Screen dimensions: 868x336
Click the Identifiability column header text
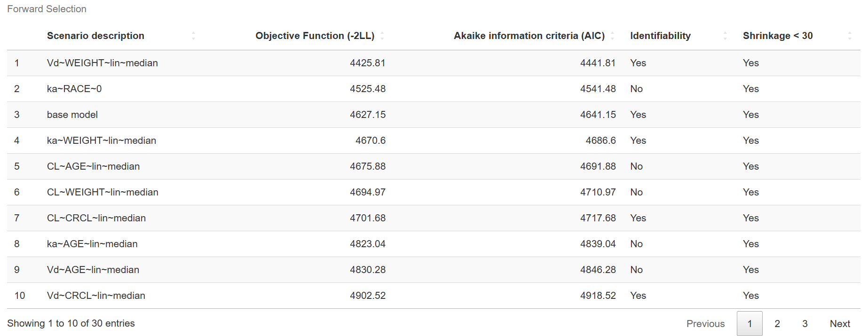coord(660,36)
